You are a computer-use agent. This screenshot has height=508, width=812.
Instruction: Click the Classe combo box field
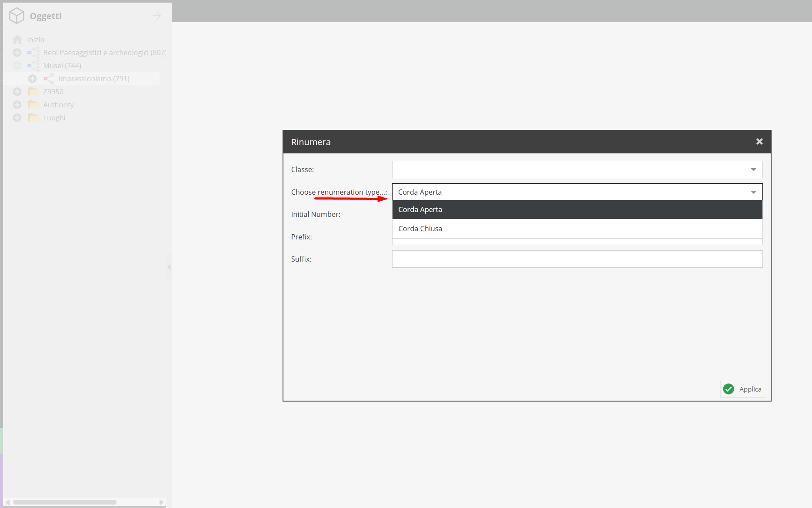pos(577,169)
